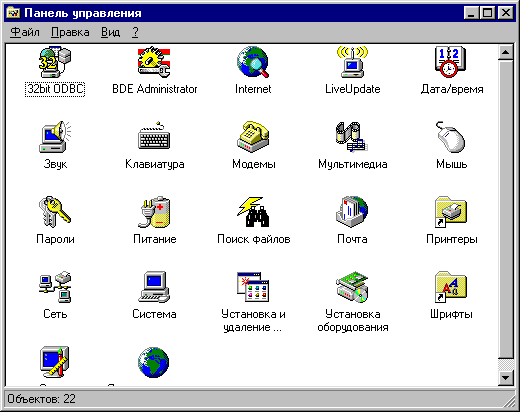Click the label text "Поиск файлов"
Screen dimensions: 520x412
tap(254, 239)
